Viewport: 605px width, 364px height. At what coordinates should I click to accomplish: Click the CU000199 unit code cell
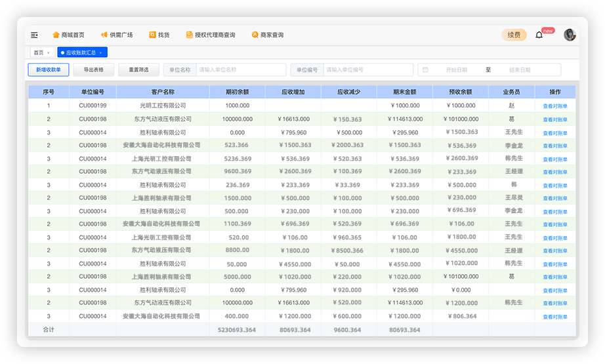pyautogui.click(x=93, y=106)
